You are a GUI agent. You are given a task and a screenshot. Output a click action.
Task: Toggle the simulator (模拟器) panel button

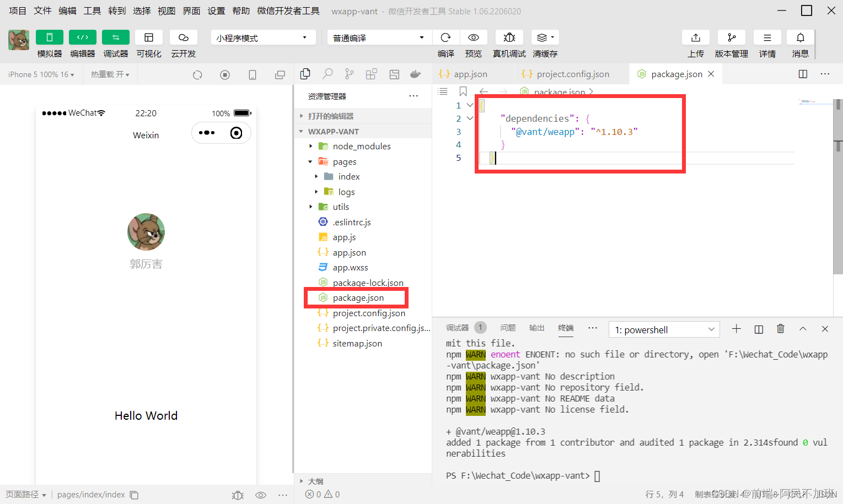coord(50,37)
